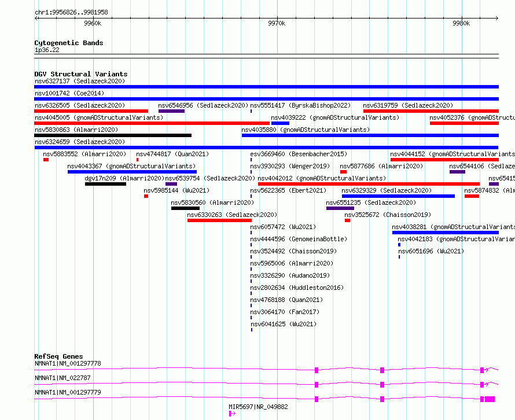Screen dimensions: 515x420
Task: Click the nsv4044152 red variant bar
Action: click(444, 160)
